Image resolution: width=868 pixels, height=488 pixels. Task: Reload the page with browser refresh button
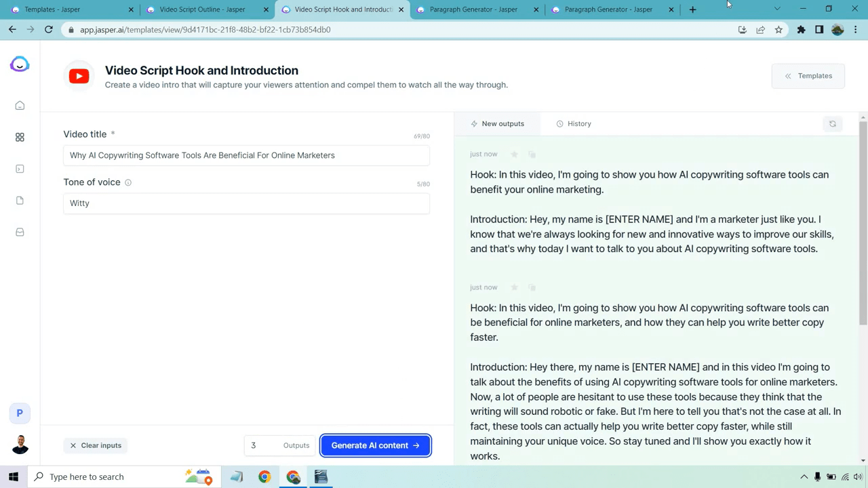pos(49,30)
